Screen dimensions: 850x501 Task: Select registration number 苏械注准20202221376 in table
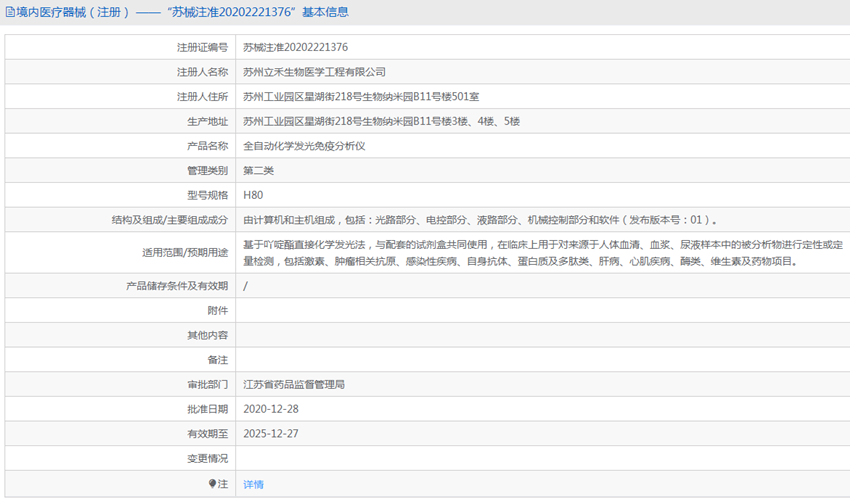pyautogui.click(x=295, y=47)
